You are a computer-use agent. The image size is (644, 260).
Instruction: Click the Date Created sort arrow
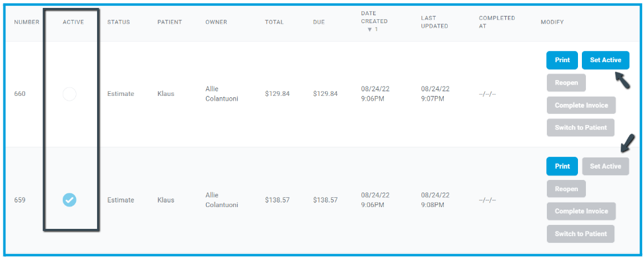pyautogui.click(x=370, y=30)
